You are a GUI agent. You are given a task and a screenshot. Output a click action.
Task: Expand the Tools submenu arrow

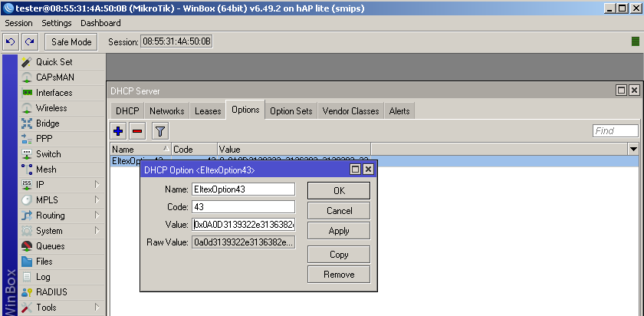coord(97,308)
